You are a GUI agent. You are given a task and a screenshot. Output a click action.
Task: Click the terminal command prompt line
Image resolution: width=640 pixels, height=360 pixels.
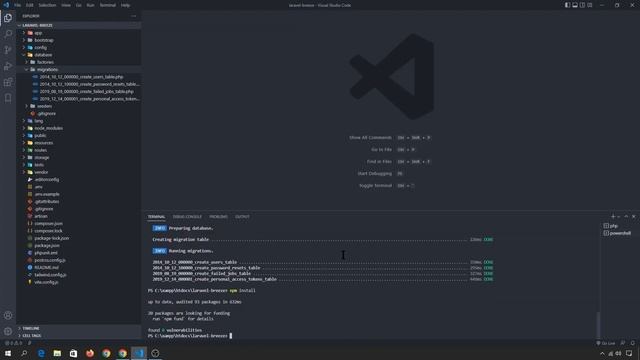pyautogui.click(x=190, y=336)
